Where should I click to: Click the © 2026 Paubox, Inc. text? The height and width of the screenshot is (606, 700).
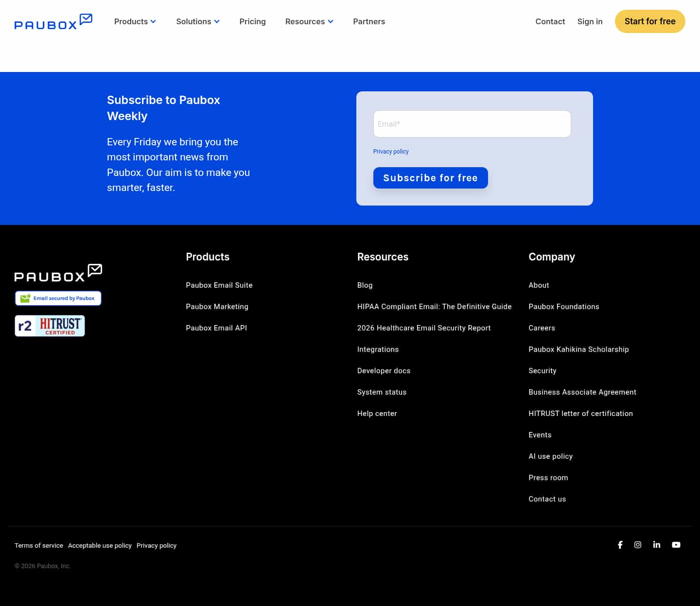[43, 566]
